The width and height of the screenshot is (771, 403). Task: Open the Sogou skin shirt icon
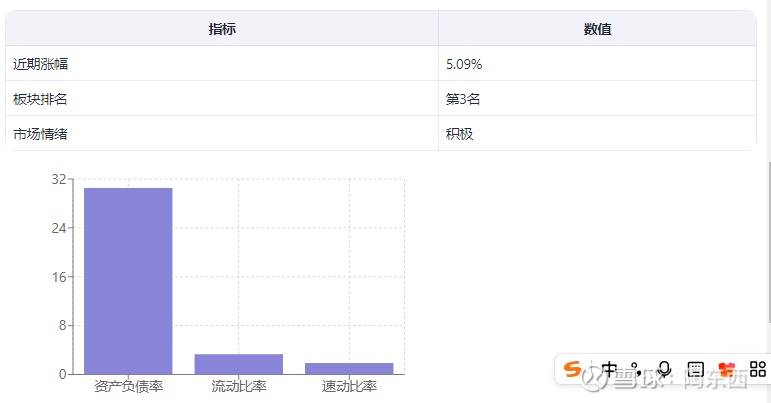pyautogui.click(x=727, y=369)
